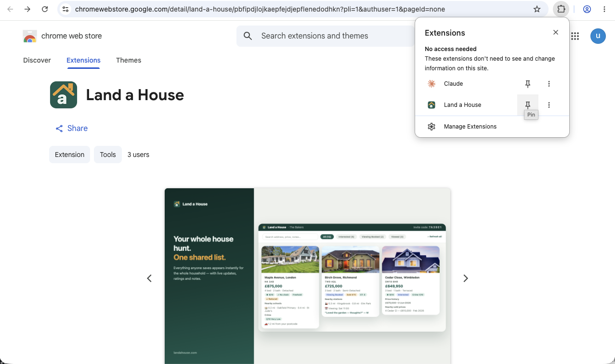Click the large Land a House app icon
The height and width of the screenshot is (364, 615).
pos(64,95)
